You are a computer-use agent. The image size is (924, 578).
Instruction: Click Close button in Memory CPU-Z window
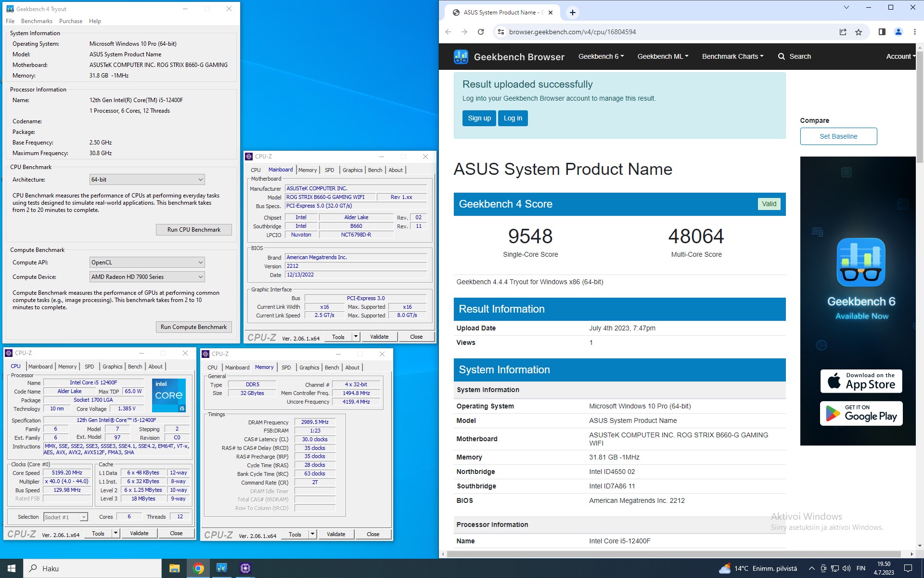[x=373, y=534]
